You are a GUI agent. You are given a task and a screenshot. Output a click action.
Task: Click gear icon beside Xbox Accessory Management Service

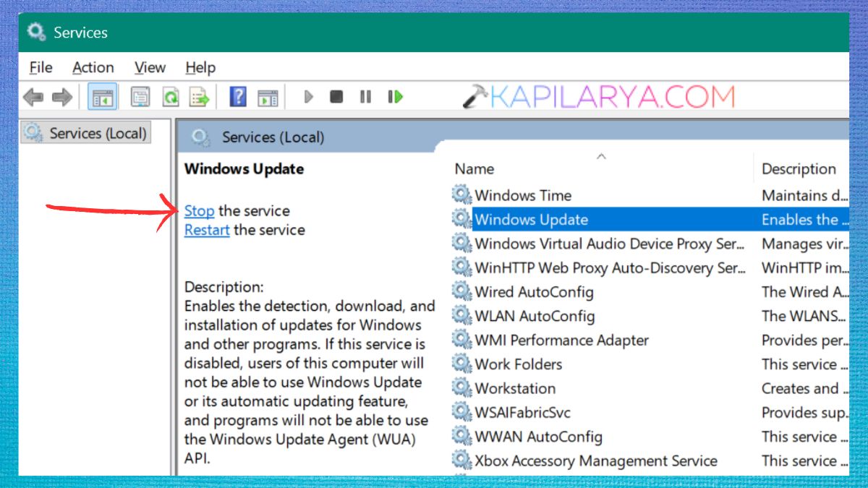(461, 460)
